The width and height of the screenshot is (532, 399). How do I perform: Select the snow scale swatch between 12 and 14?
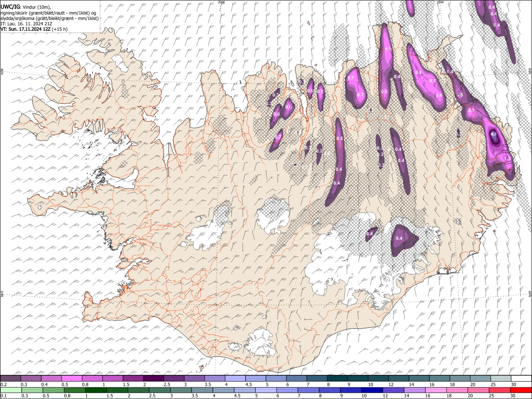coord(398,378)
